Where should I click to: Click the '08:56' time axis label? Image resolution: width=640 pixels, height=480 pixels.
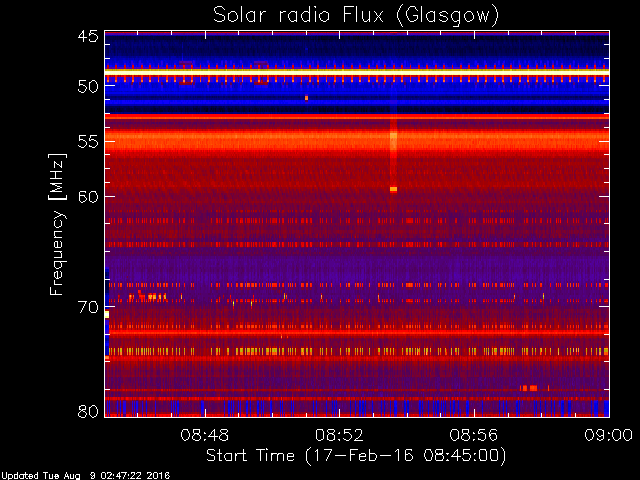[473, 436]
